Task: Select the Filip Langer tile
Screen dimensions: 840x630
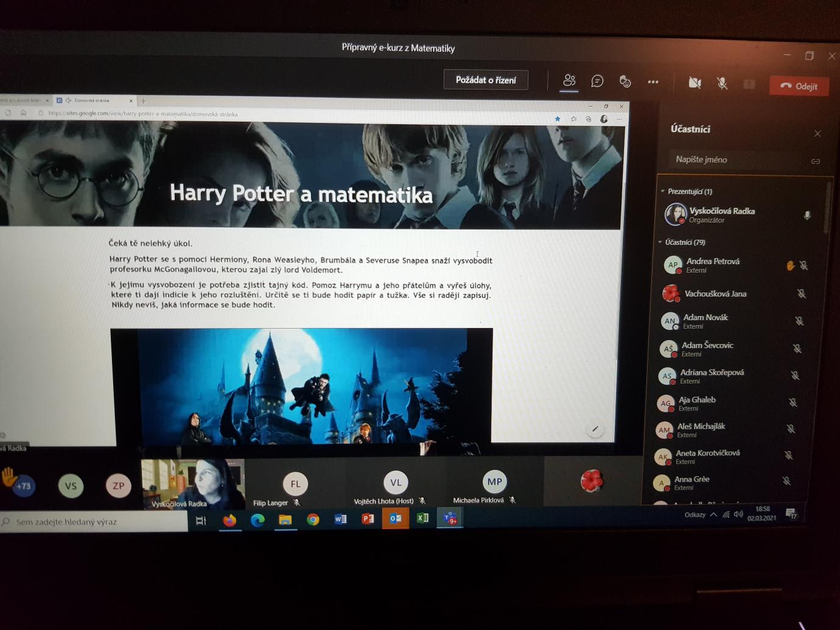Action: (295, 484)
